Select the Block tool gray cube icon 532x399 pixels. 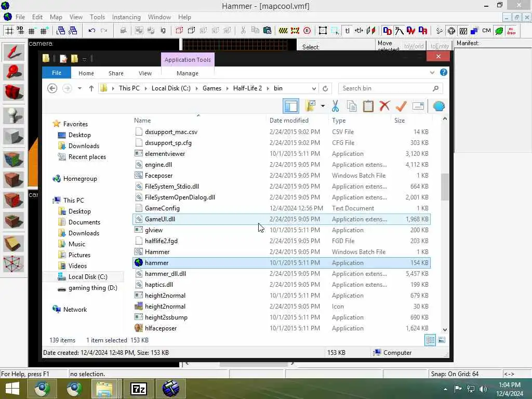14,136
